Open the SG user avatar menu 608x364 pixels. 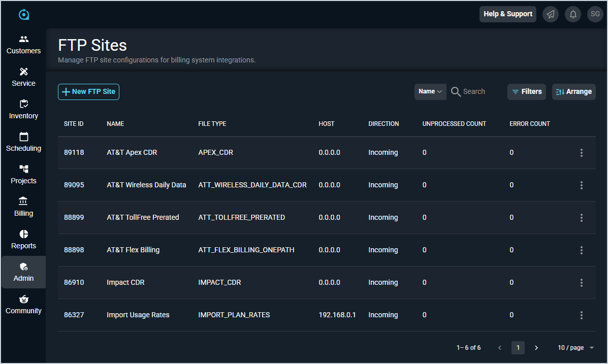click(x=595, y=14)
